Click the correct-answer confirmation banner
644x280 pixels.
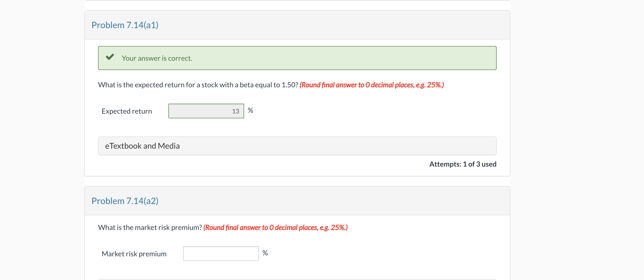click(297, 58)
